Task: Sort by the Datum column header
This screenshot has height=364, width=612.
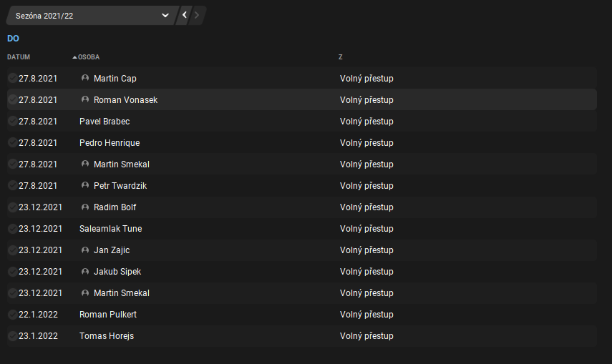Action: [x=19, y=56]
